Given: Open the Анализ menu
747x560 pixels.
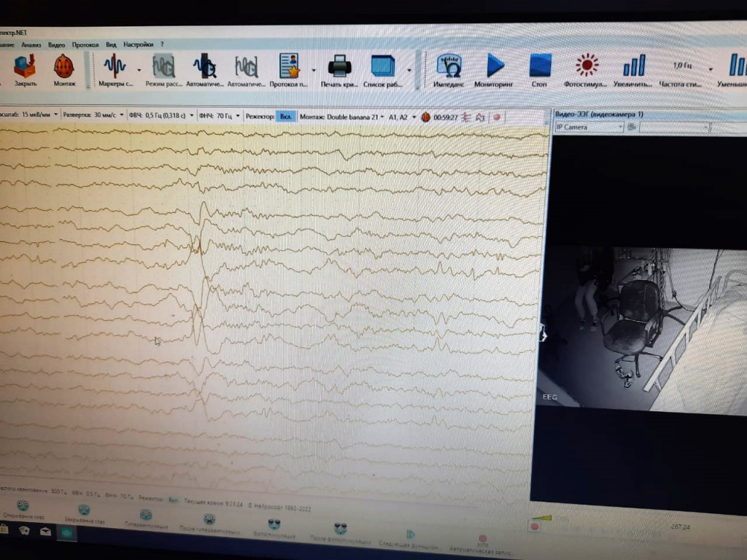Looking at the screenshot, I should (x=31, y=44).
